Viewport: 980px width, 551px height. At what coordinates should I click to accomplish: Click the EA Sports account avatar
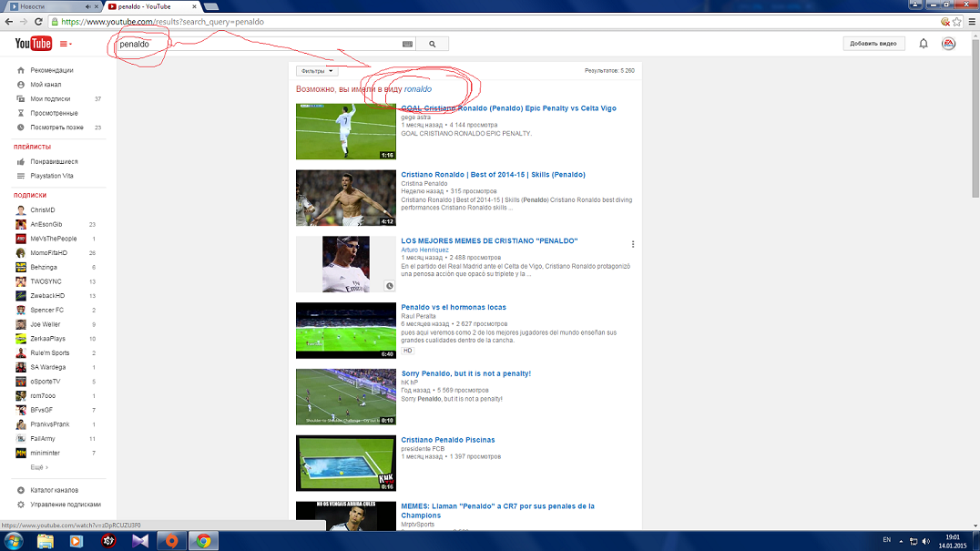(x=948, y=44)
